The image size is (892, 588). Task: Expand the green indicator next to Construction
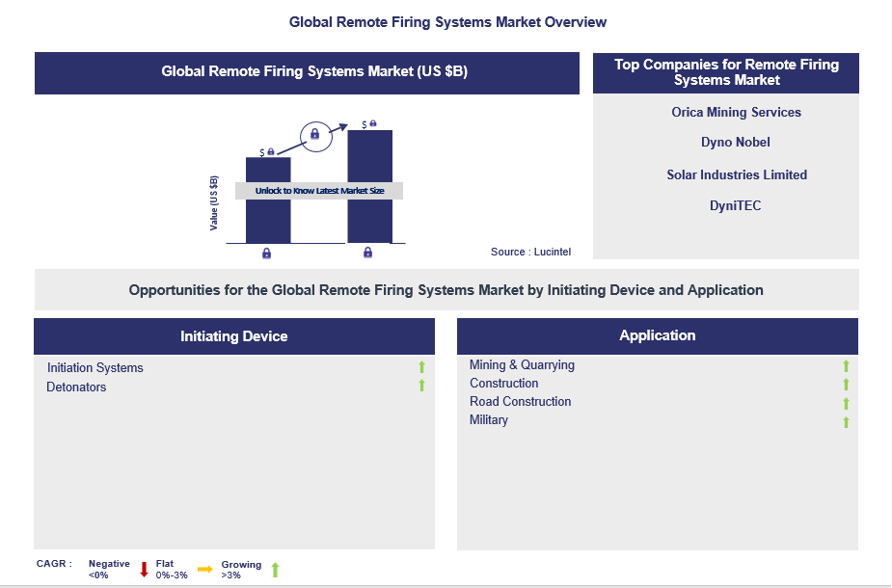point(846,384)
